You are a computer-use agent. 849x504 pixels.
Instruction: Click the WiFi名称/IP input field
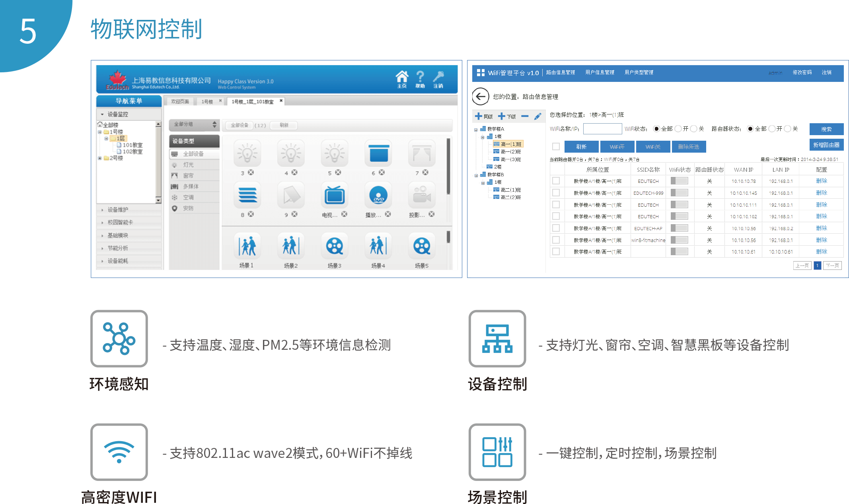(x=602, y=129)
